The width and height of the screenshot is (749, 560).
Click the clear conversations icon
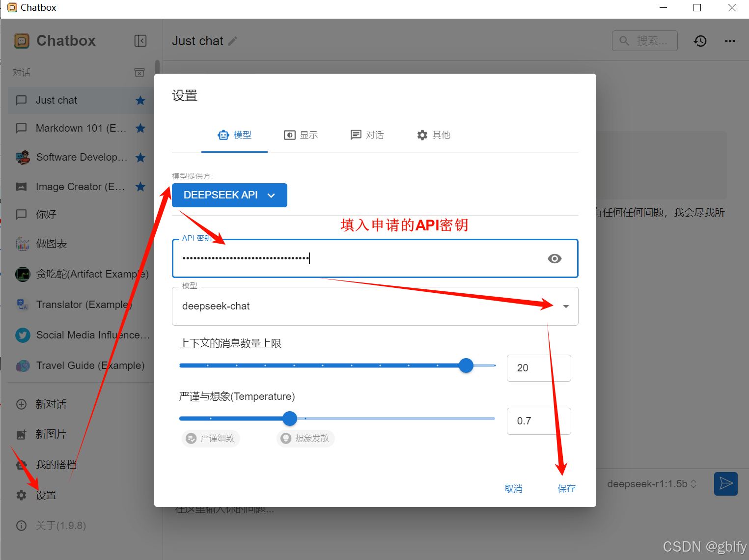(139, 72)
